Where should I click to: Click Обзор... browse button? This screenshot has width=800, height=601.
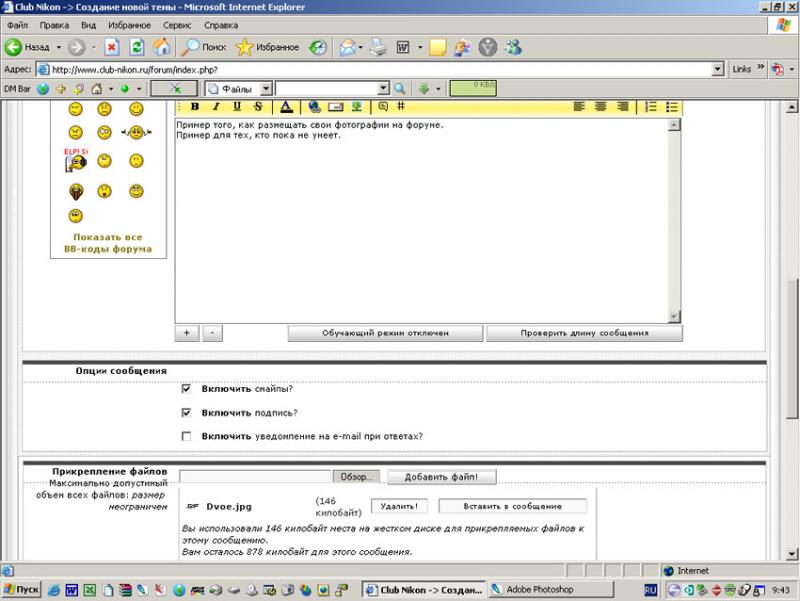[356, 477]
